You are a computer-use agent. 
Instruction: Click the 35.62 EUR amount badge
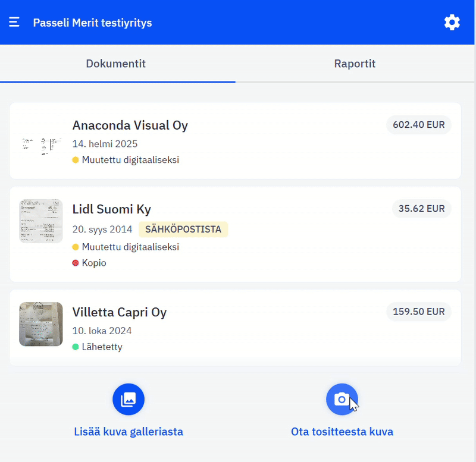(422, 209)
